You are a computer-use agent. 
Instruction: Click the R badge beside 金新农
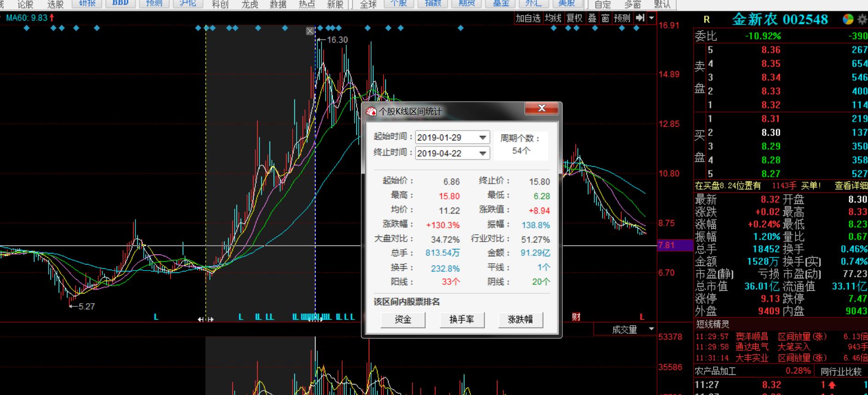click(x=707, y=19)
